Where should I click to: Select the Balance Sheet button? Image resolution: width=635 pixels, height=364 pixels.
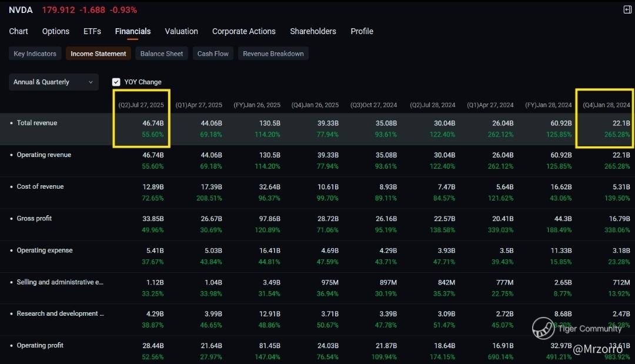point(162,54)
